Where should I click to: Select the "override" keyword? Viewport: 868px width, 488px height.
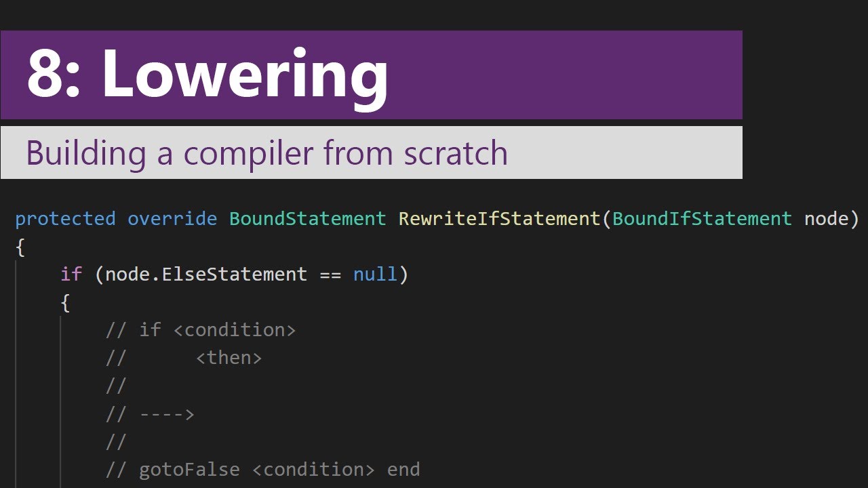tap(172, 218)
